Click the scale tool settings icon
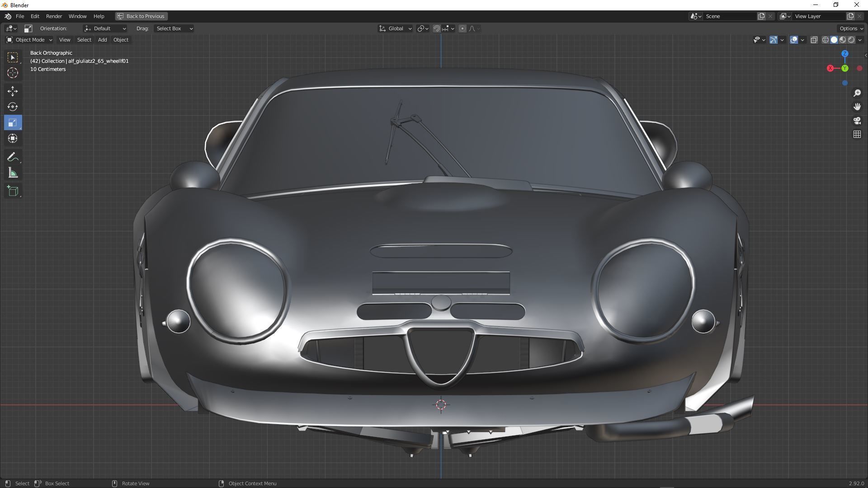 point(28,28)
